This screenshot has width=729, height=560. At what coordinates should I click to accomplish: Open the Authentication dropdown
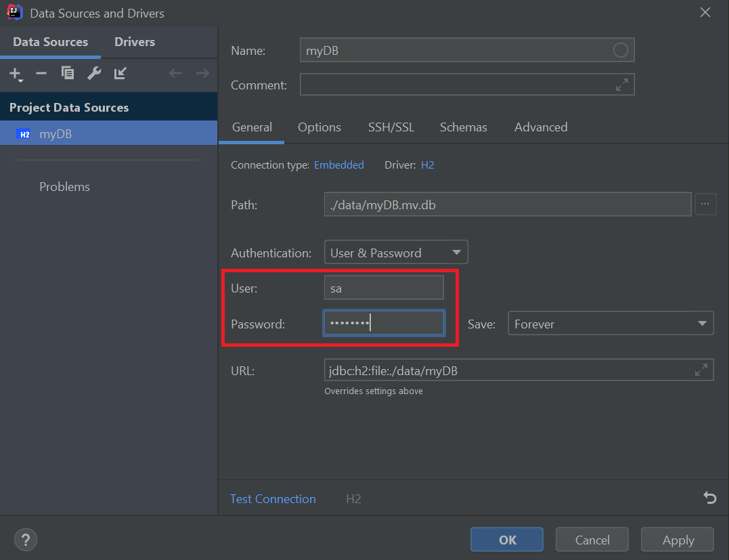(395, 252)
